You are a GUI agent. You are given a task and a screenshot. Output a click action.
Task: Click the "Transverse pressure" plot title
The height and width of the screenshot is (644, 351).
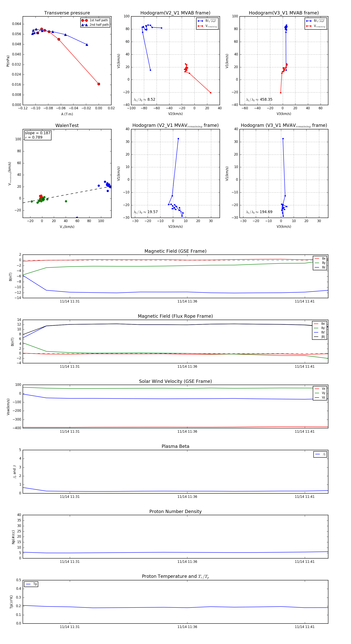coord(67,13)
